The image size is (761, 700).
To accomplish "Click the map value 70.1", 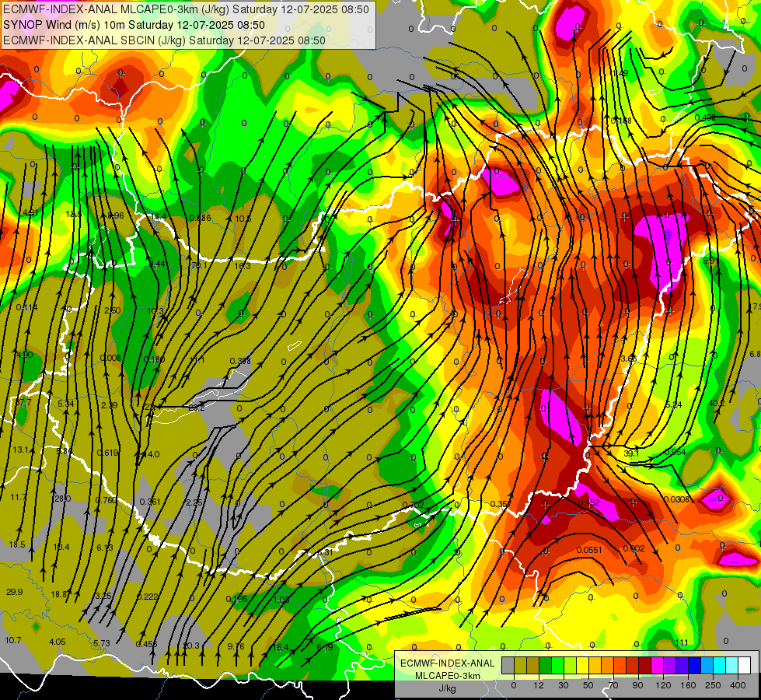I will tap(199, 265).
